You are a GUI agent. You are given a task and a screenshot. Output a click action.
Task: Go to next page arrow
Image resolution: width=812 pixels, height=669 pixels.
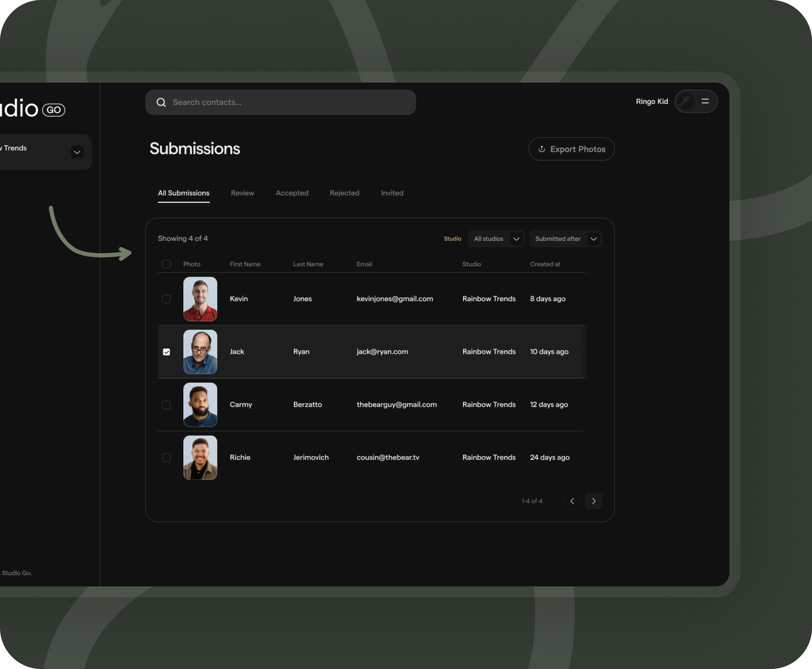(x=593, y=501)
